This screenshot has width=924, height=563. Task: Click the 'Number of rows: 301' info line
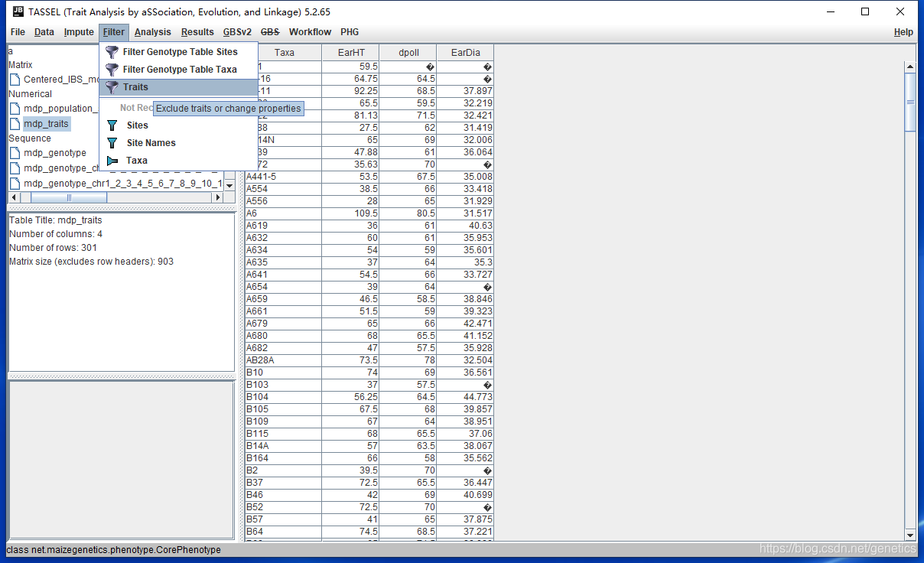click(53, 248)
